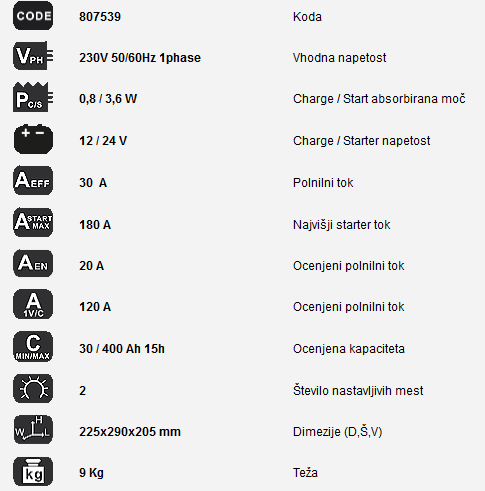Viewport: 485px width, 491px height.
Task: Click the CODE icon
Action: pos(33,16)
